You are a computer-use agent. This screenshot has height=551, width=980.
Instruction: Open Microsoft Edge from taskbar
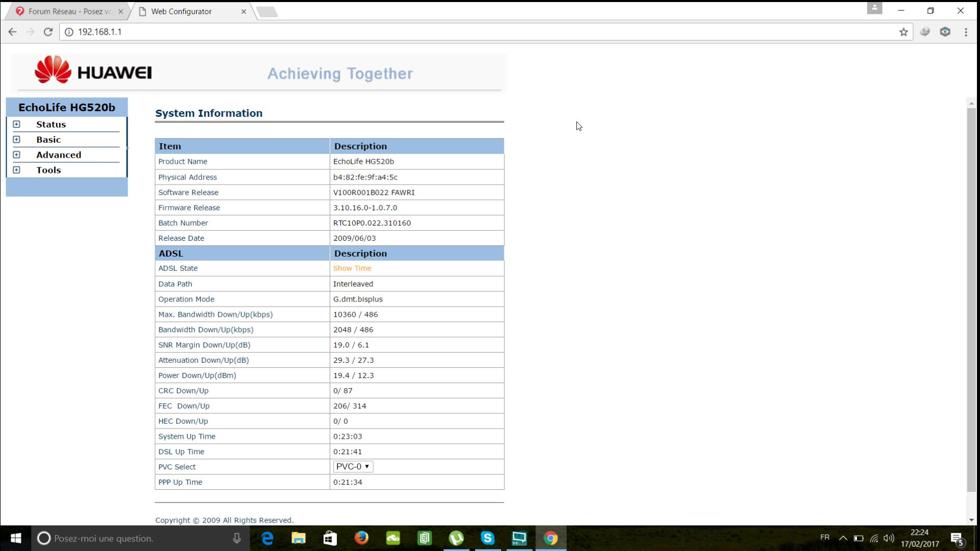pos(267,538)
